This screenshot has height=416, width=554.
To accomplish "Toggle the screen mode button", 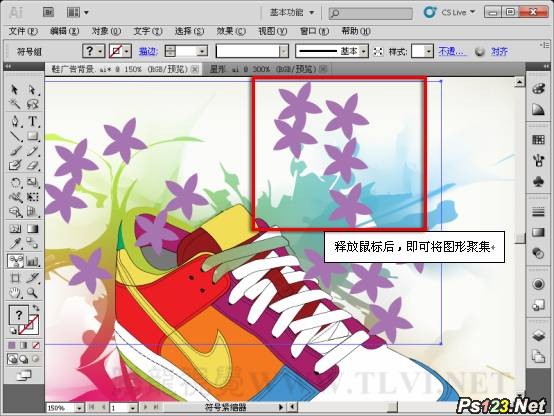I will (x=23, y=375).
